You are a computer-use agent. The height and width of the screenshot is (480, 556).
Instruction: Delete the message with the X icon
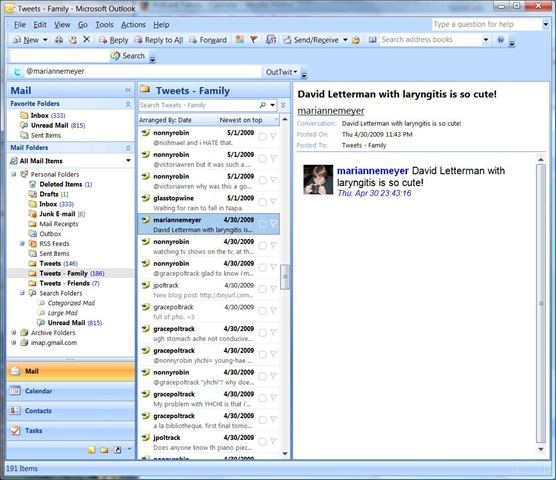pos(86,39)
